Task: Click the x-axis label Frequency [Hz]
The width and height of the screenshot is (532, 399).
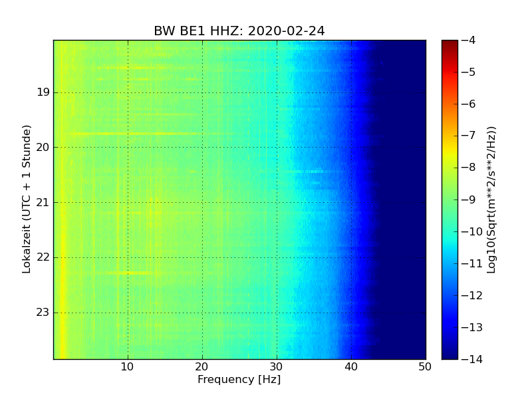Action: [x=239, y=379]
